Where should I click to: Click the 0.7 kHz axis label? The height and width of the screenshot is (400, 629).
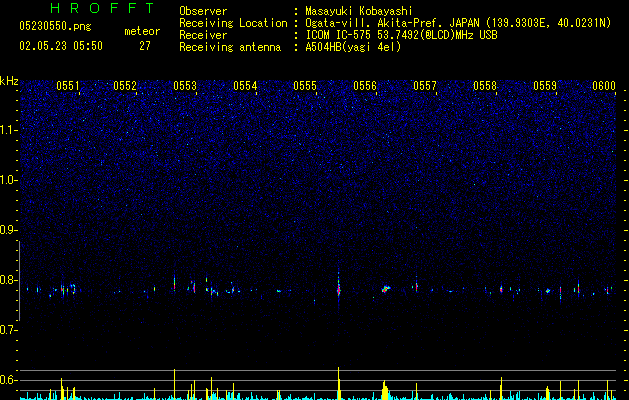(x=9, y=330)
